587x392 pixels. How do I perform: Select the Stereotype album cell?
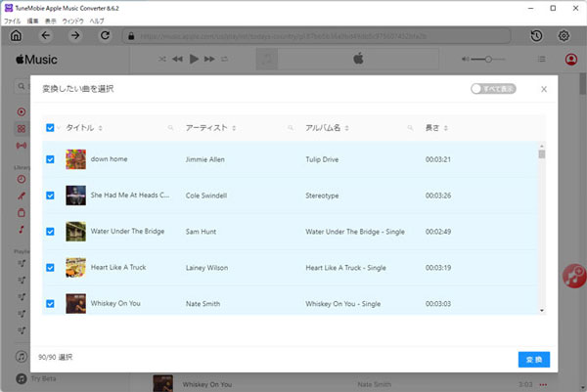coord(322,196)
